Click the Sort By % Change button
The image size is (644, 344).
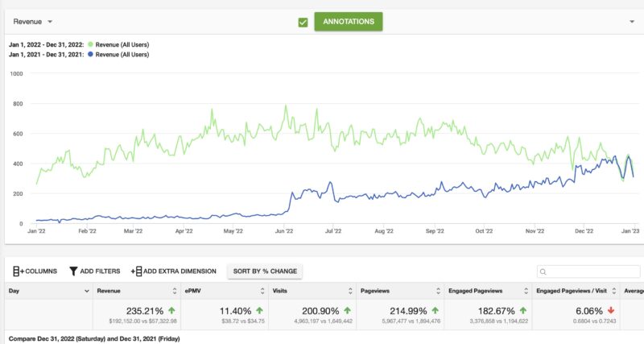[265, 271]
